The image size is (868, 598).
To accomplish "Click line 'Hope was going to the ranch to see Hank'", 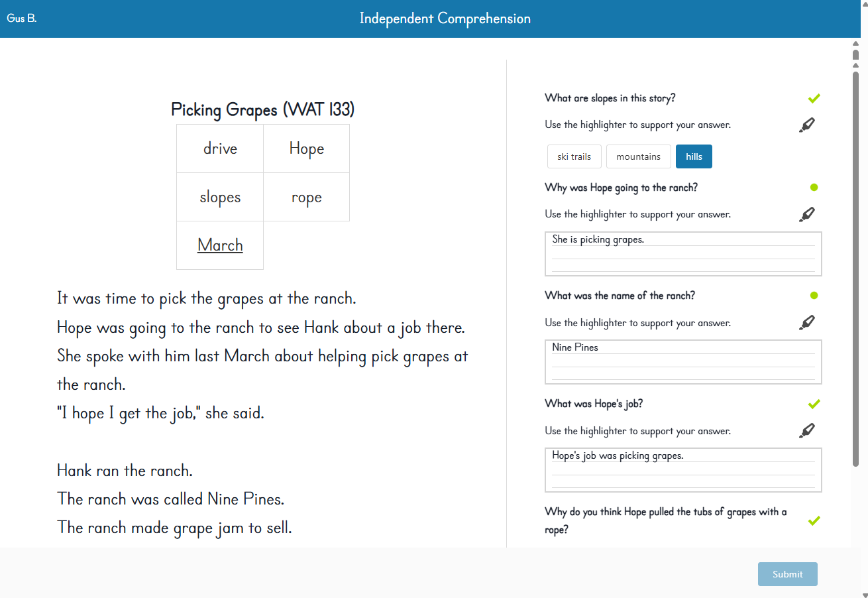I will click(260, 328).
